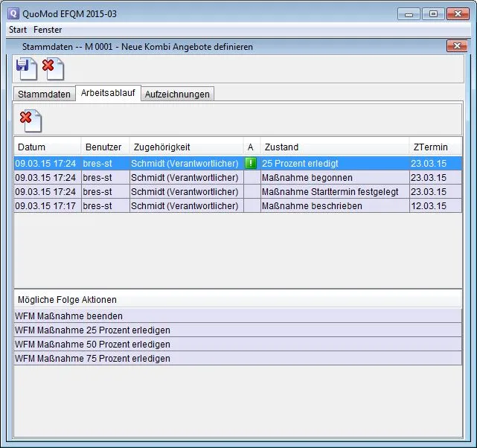Sort by the Zustand column header
The image size is (477, 448).
[333, 147]
